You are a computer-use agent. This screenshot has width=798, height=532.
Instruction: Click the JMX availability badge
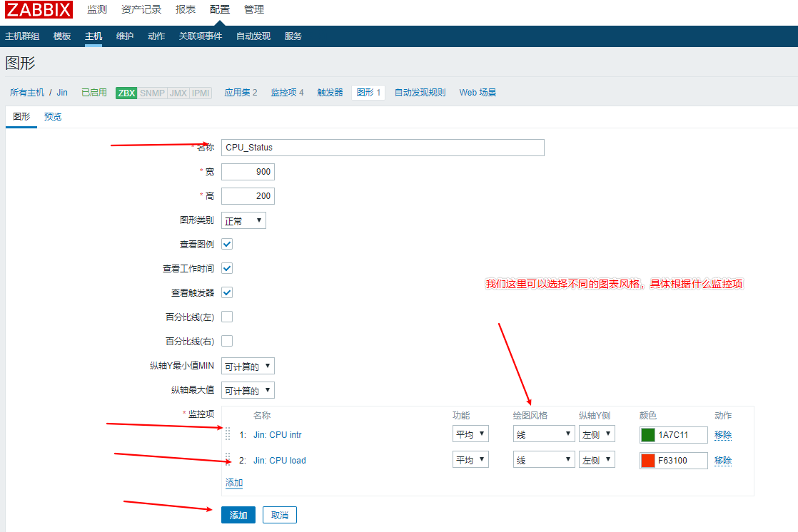point(178,93)
